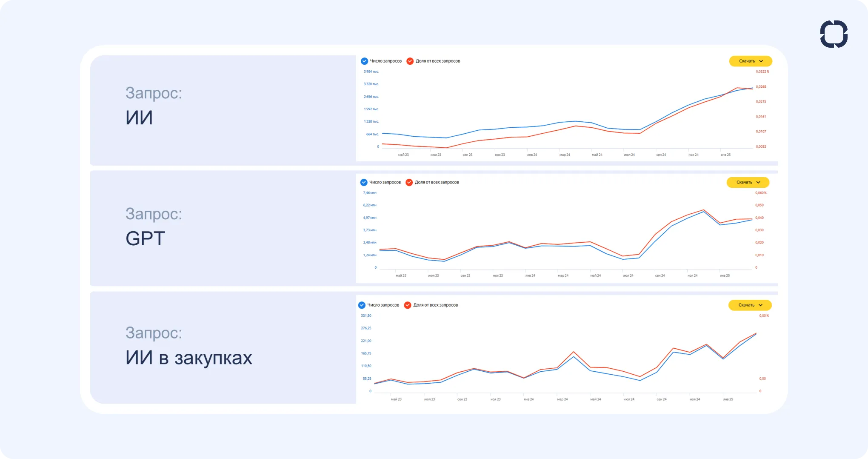Click the blue checkmark legend icon on the GPT chart

tap(363, 182)
